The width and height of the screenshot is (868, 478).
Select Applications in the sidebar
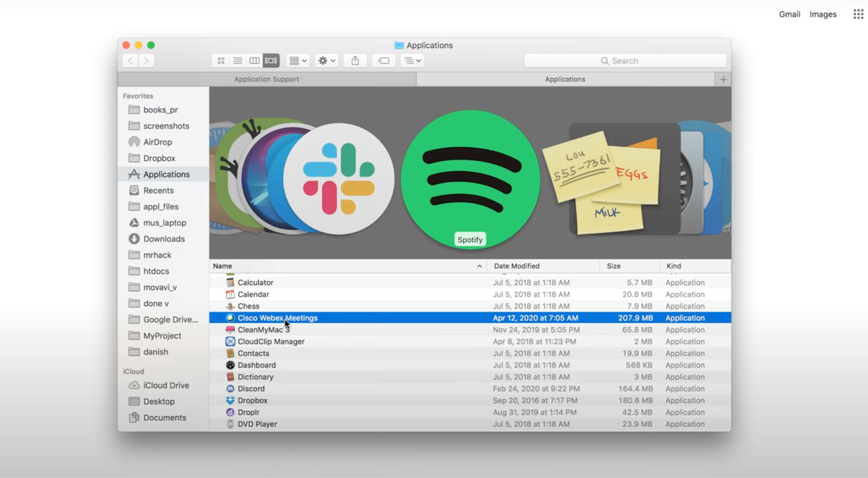163,174
